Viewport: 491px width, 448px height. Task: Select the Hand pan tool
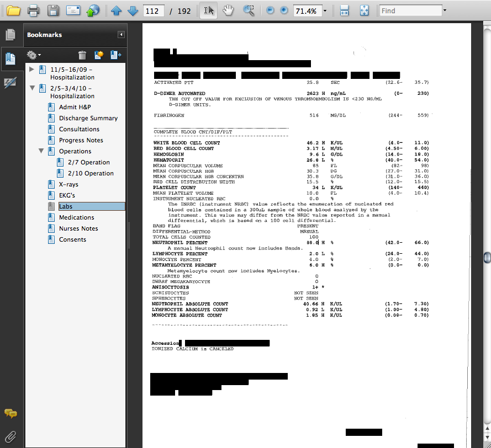[x=228, y=10]
